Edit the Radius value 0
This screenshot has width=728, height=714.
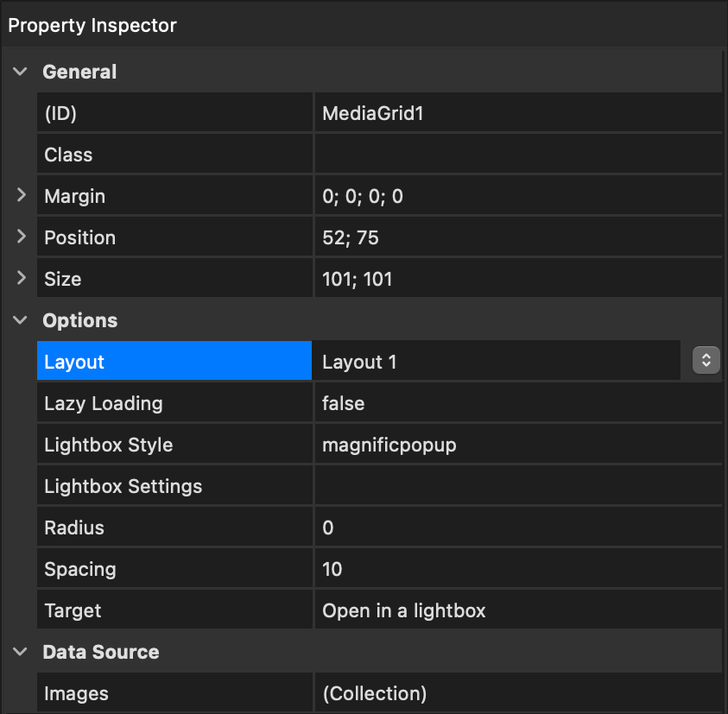(518, 528)
